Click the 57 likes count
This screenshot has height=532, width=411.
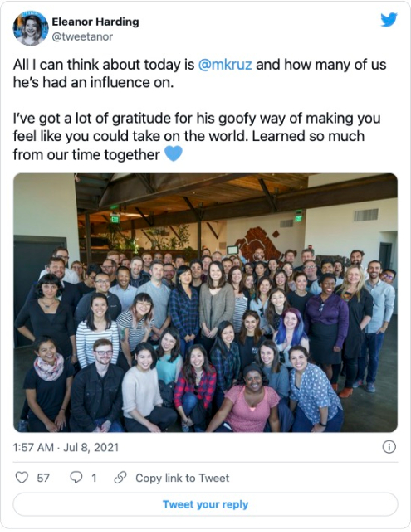pos(43,478)
